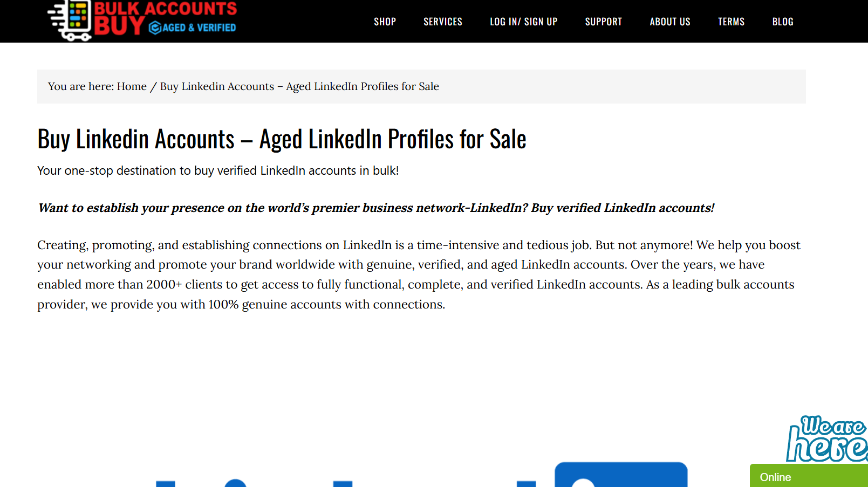Image resolution: width=868 pixels, height=487 pixels.
Task: Navigate to About Us
Action: pyautogui.click(x=669, y=22)
